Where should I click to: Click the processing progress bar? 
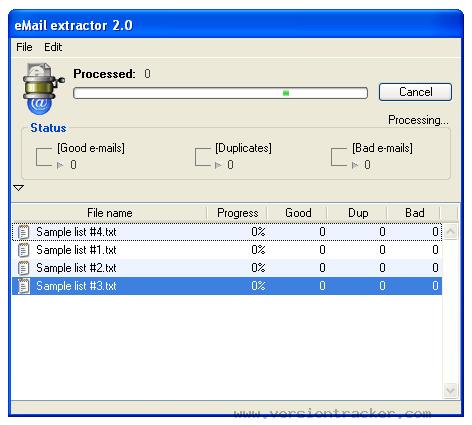[220, 93]
